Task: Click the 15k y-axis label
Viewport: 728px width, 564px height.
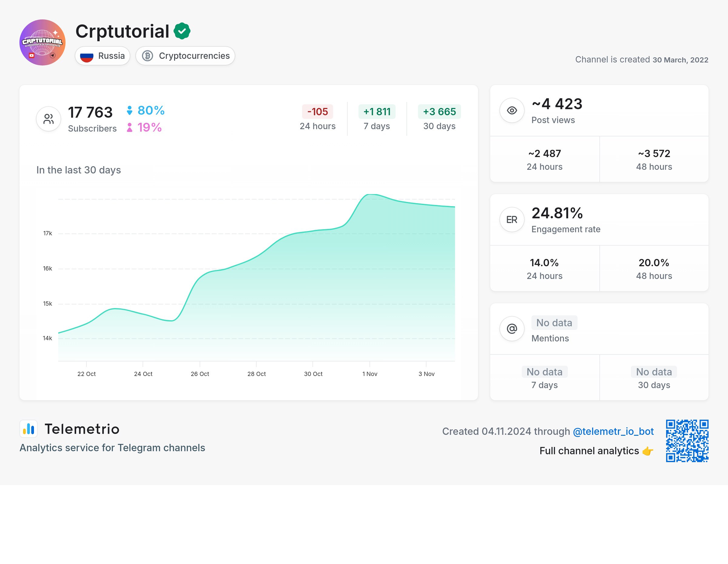Action: point(48,304)
